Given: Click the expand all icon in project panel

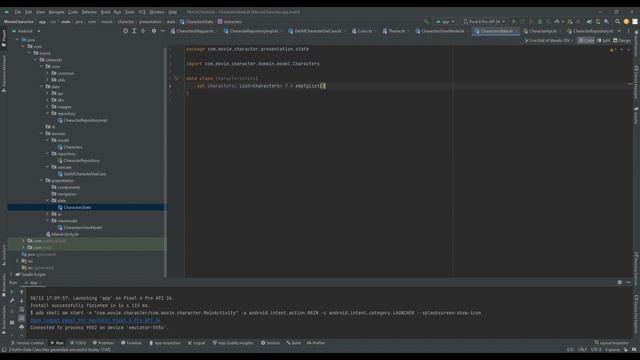Looking at the screenshot, I should coord(134,31).
